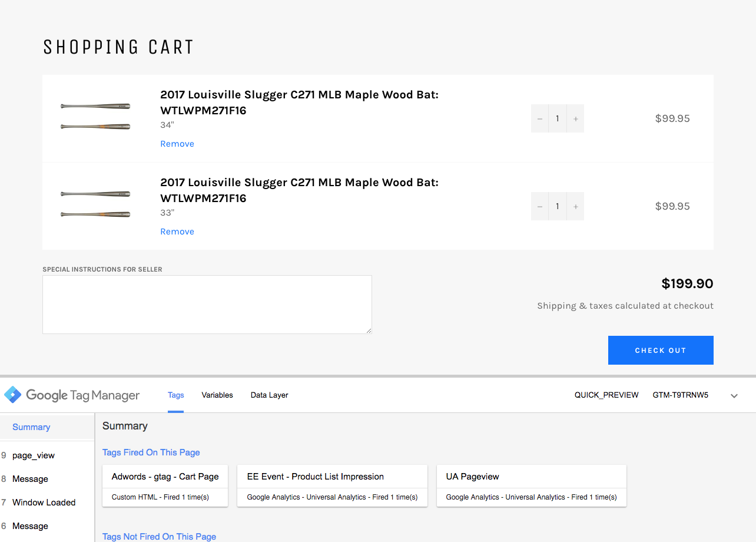Click the Google Tag Manager logo icon

tap(13, 395)
